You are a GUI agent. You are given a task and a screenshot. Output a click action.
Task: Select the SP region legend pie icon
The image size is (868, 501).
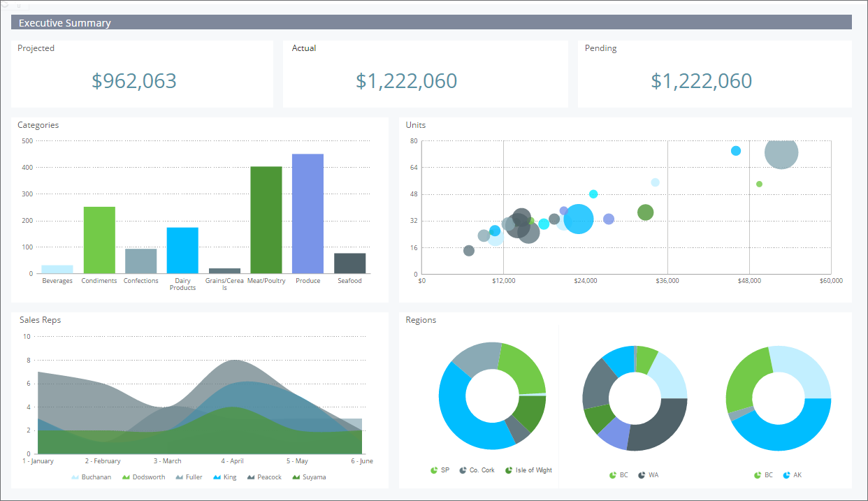point(434,470)
